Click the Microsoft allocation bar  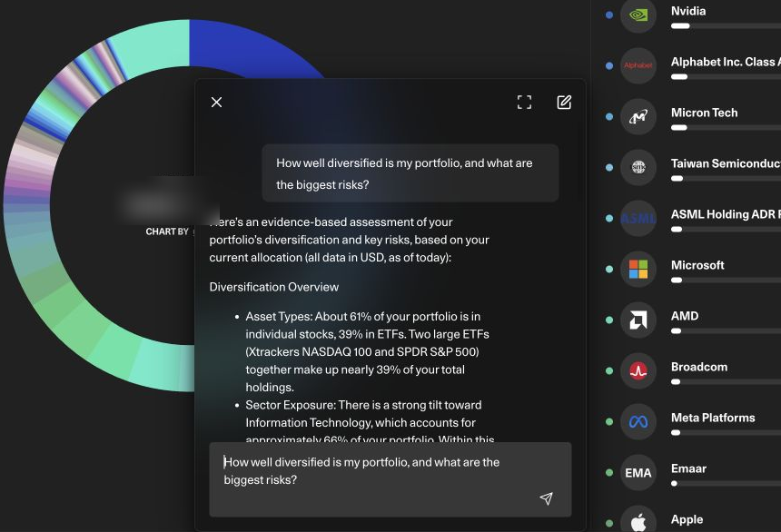coord(726,280)
